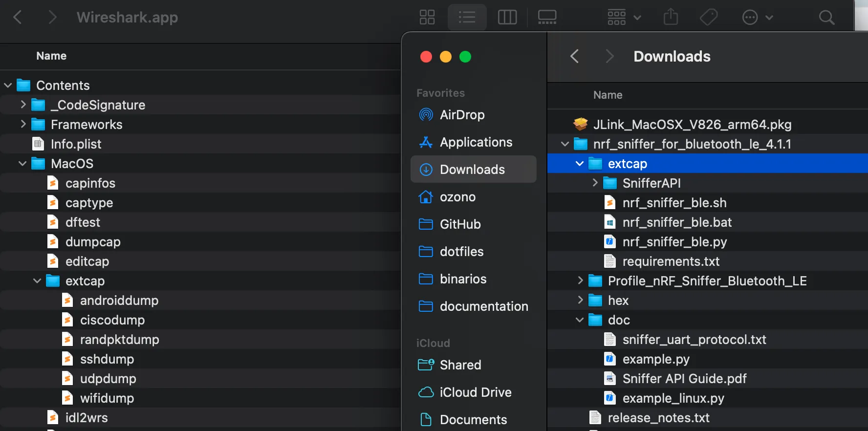This screenshot has width=868, height=431.
Task: Collapse extcap folder in Wireshark.app window
Action: 37,281
